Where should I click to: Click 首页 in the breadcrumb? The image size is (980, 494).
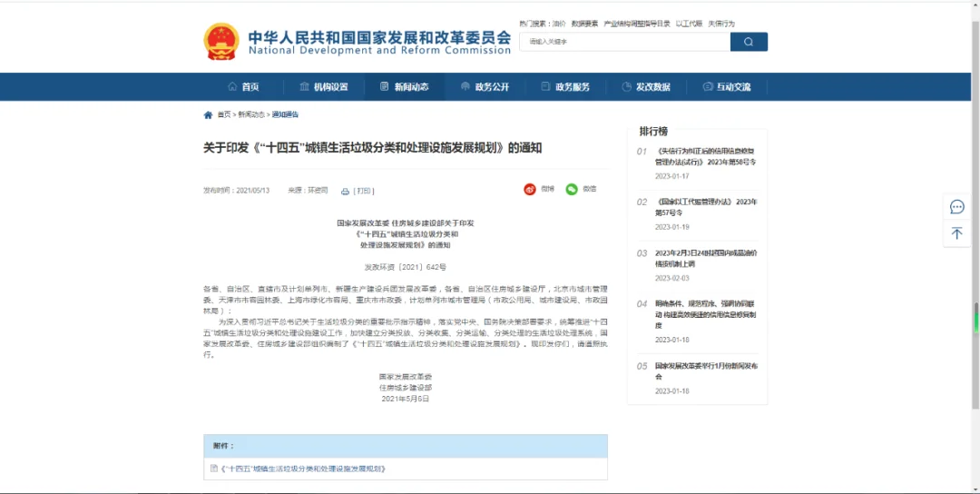pos(224,115)
